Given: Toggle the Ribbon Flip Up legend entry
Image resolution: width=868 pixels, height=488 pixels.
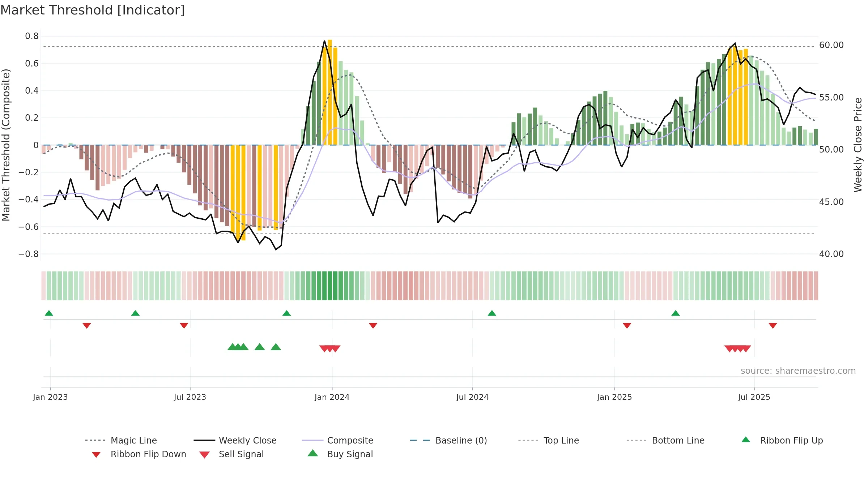Looking at the screenshot, I should (782, 440).
